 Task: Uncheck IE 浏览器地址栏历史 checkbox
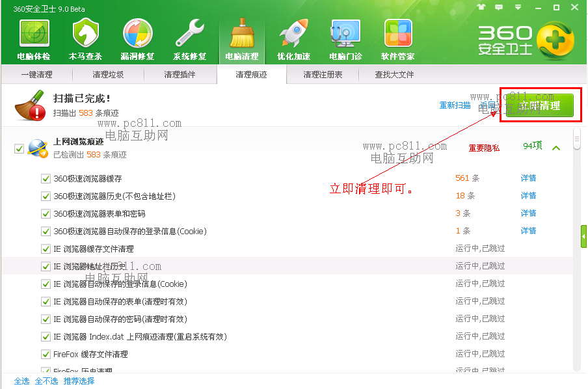click(x=46, y=266)
